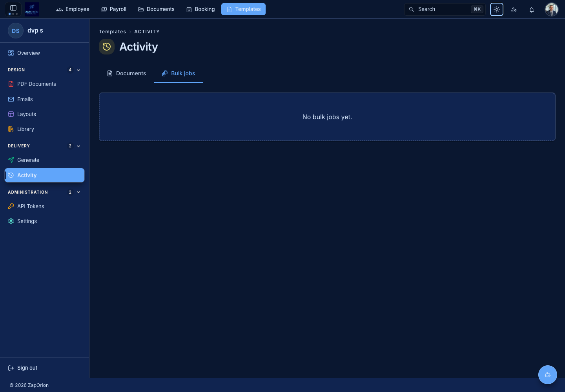Open the Payroll section
Screen dimensions: 565x392
[x=114, y=9]
